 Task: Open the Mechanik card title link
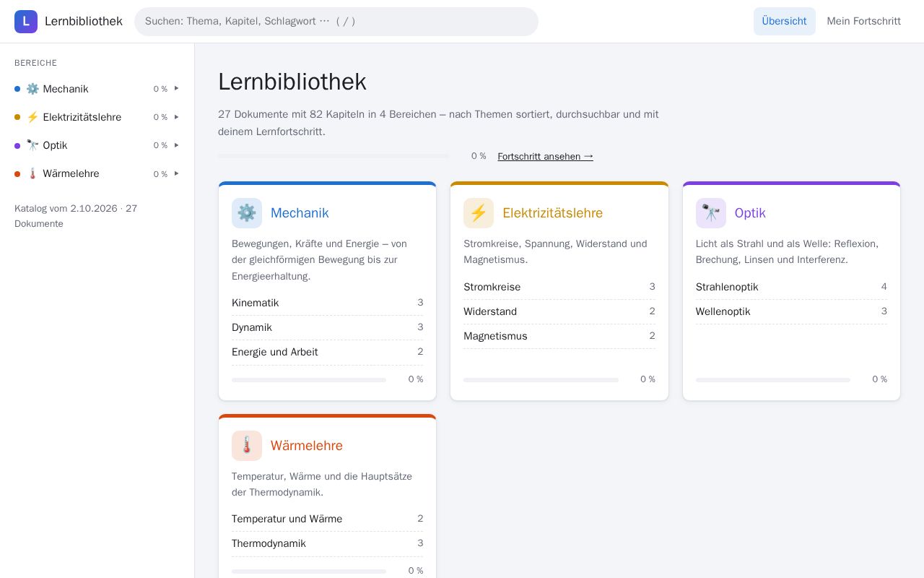click(x=300, y=213)
